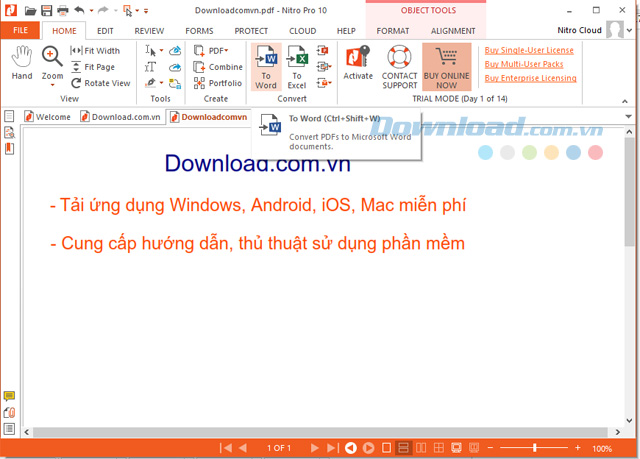Choose the Select text cursor tool
The height and width of the screenshot is (459, 640).
[x=150, y=51]
